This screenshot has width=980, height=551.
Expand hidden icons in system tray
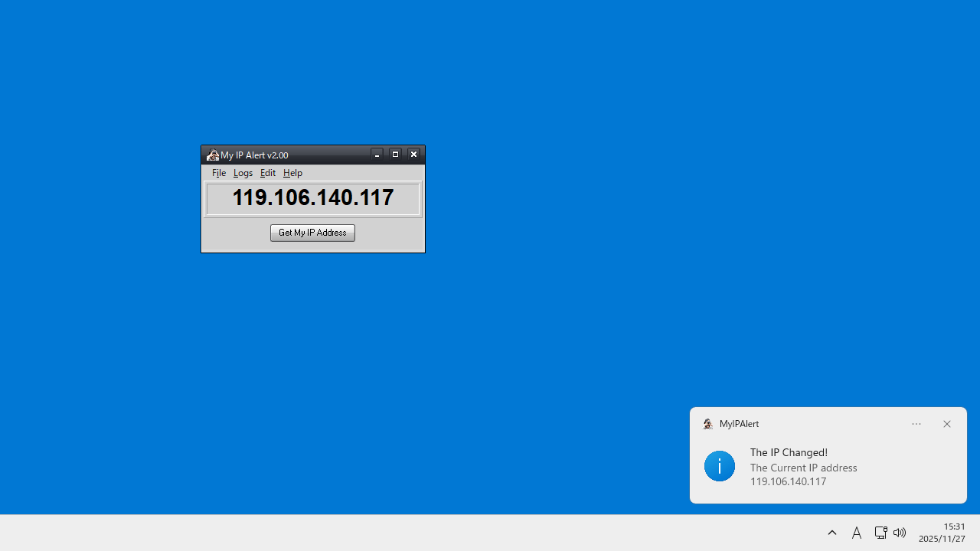tap(832, 533)
